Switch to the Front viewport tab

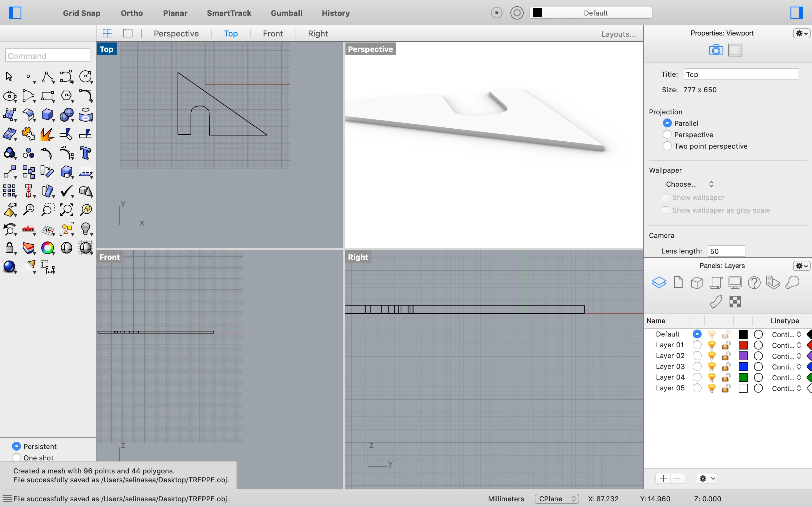(x=272, y=34)
